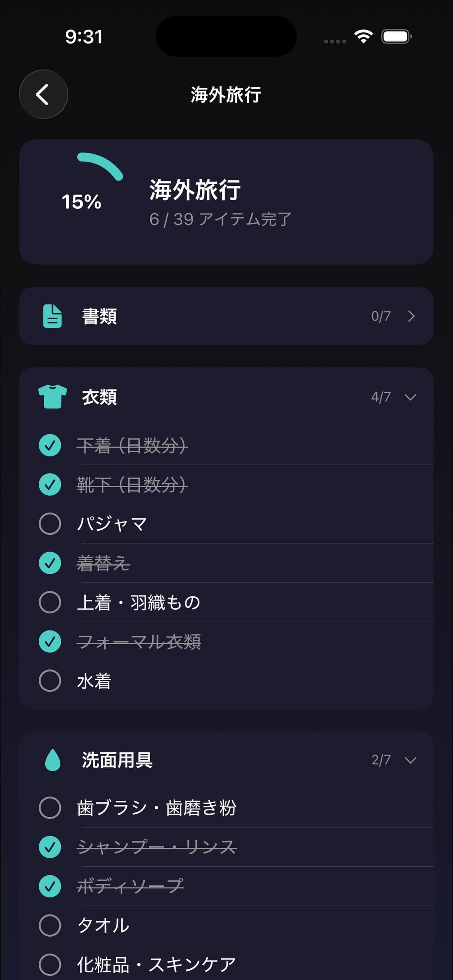Mark 歯ブラシ・歯磨き粉 as packed
453x980 pixels.
50,807
